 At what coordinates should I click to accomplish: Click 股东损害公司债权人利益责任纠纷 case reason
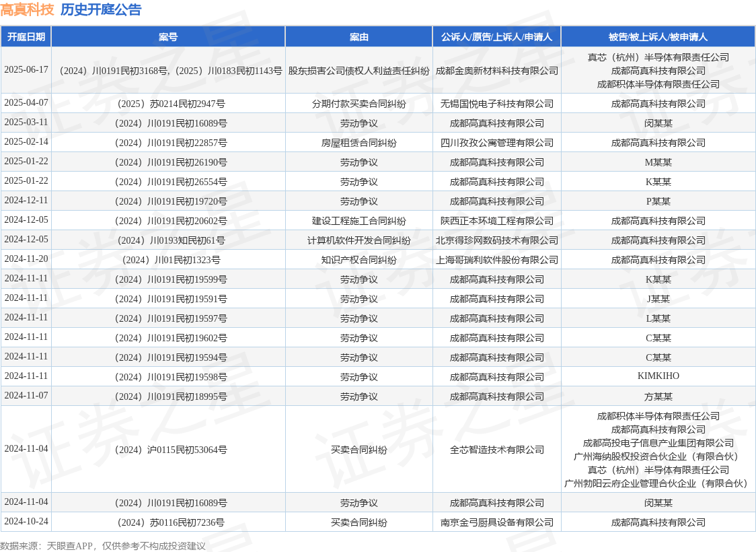[x=358, y=71]
